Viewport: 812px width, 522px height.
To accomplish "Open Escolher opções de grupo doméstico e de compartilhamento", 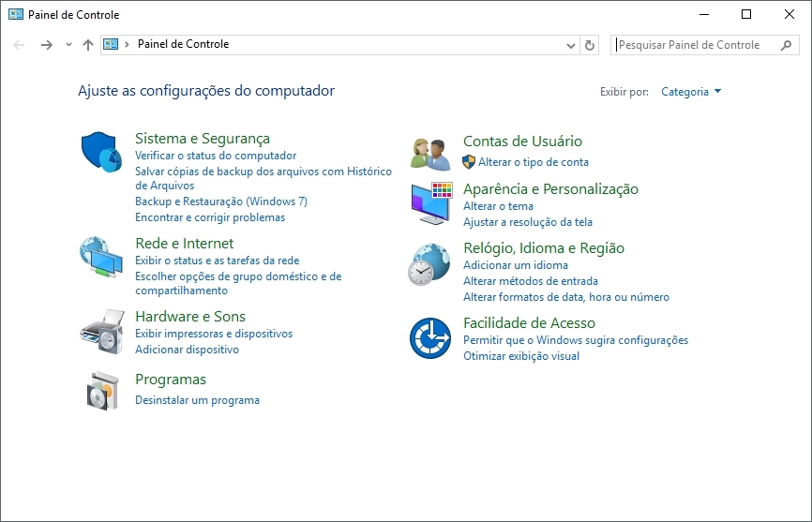I will tap(239, 283).
